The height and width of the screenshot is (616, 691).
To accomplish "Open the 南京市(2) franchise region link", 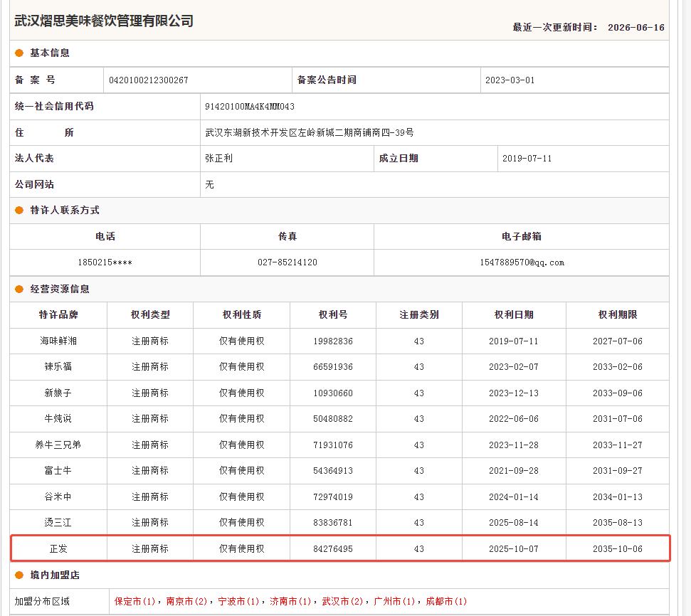I will tap(187, 602).
